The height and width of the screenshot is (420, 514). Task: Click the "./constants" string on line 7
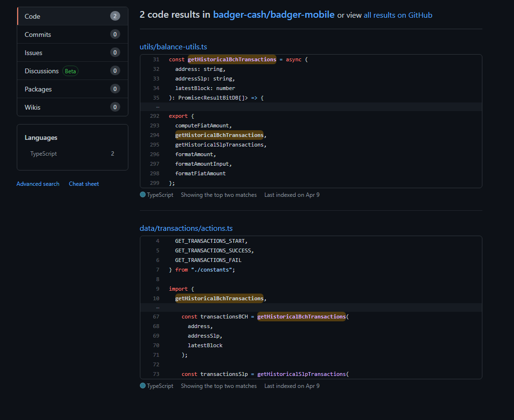(x=211, y=270)
